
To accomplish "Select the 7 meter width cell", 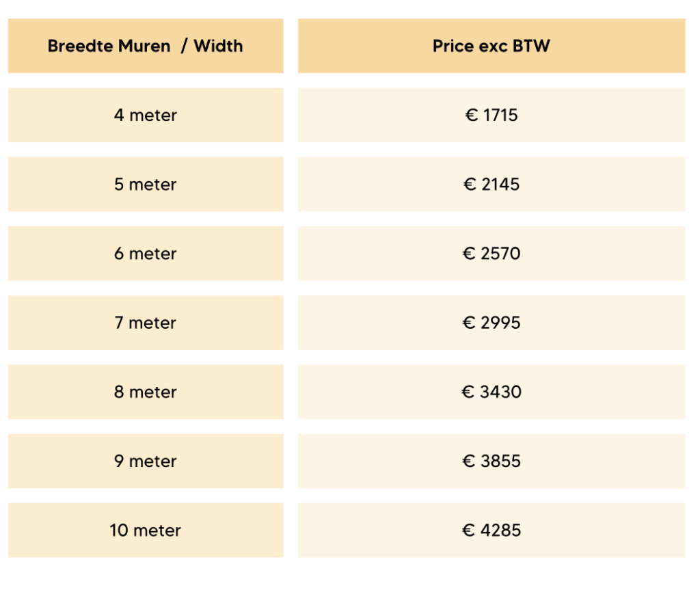I will click(x=146, y=323).
